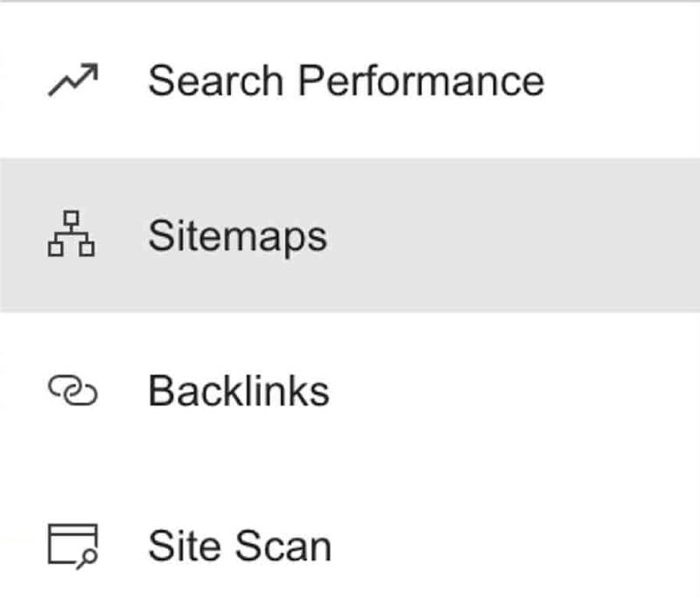Open the Search Performance menu item
The image size is (700, 598).
[346, 81]
